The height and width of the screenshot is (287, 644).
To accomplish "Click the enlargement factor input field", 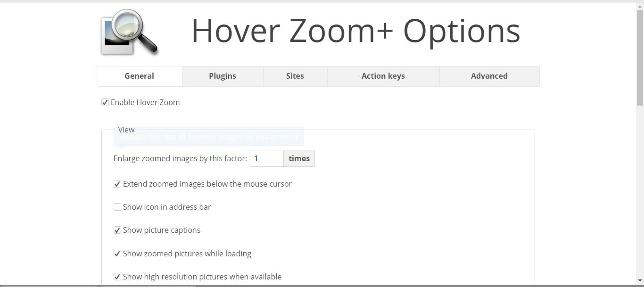I will tap(266, 158).
